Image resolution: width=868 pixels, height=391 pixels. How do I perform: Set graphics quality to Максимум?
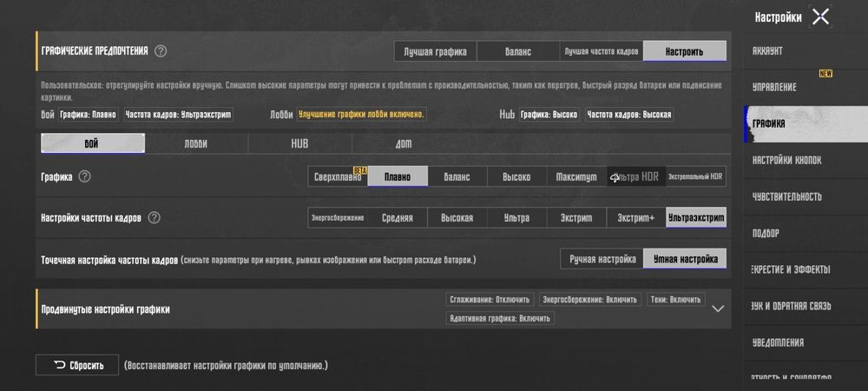click(x=577, y=176)
